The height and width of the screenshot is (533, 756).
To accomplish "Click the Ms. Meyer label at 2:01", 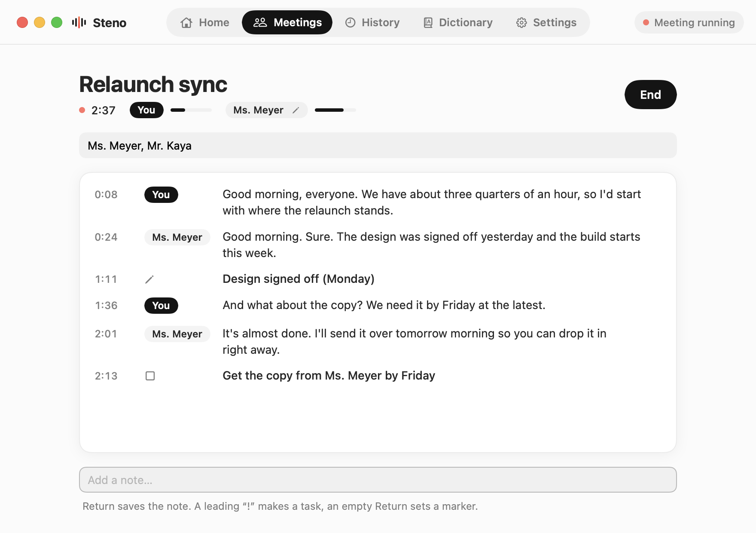I will 177,334.
